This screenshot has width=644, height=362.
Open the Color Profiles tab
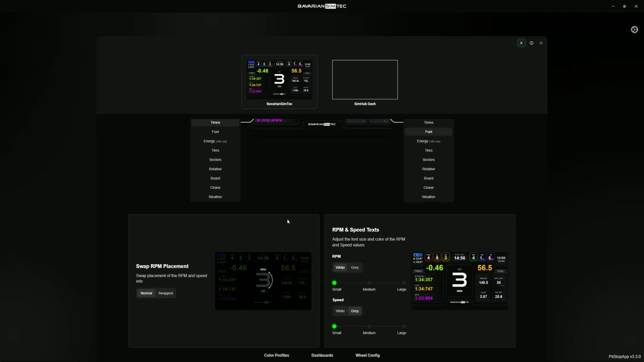(x=276, y=355)
